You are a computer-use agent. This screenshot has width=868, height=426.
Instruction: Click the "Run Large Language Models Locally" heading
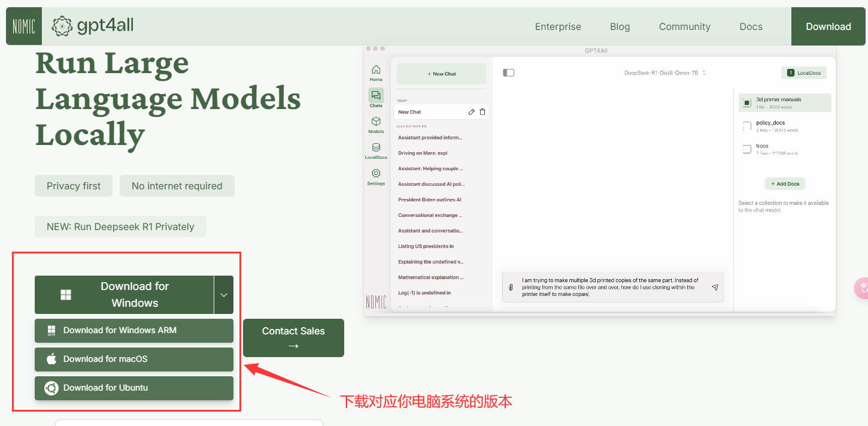tap(168, 99)
